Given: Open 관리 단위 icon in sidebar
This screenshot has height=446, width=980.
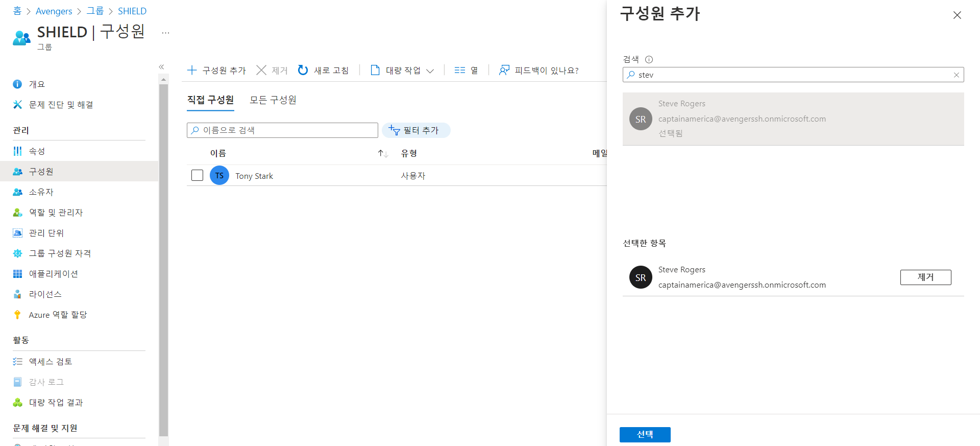Looking at the screenshot, I should pyautogui.click(x=17, y=233).
